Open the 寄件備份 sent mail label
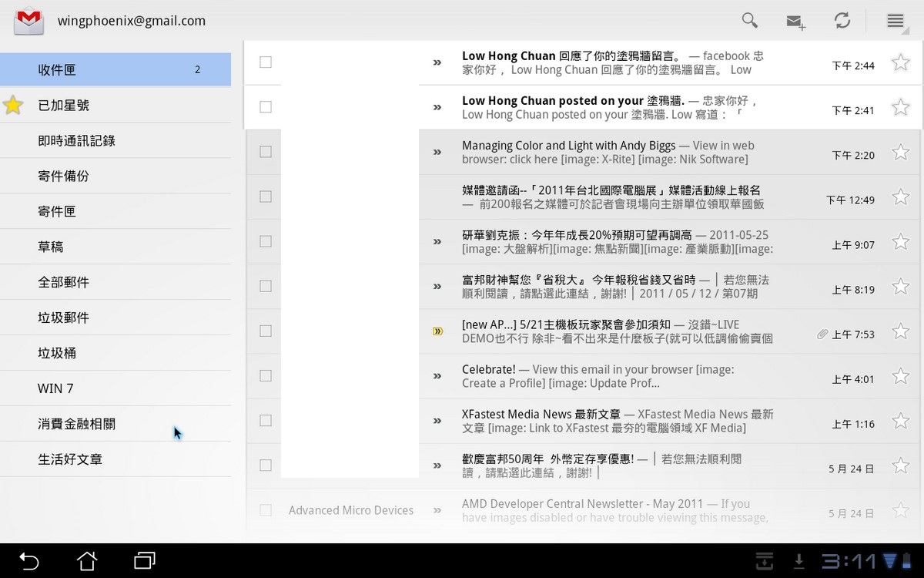This screenshot has height=578, width=924. tap(115, 176)
